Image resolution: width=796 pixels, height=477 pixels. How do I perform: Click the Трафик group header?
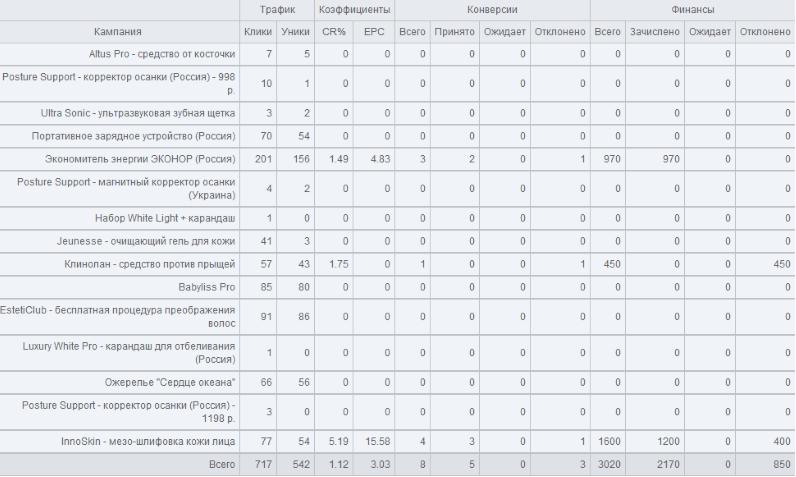point(277,10)
